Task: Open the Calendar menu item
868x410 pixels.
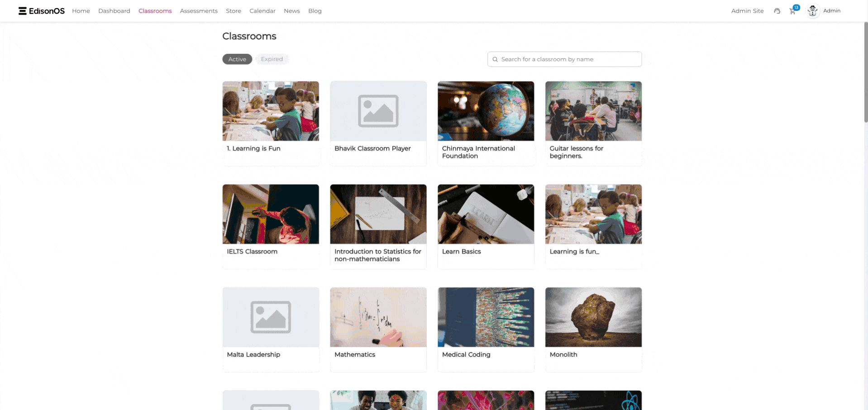Action: (262, 11)
